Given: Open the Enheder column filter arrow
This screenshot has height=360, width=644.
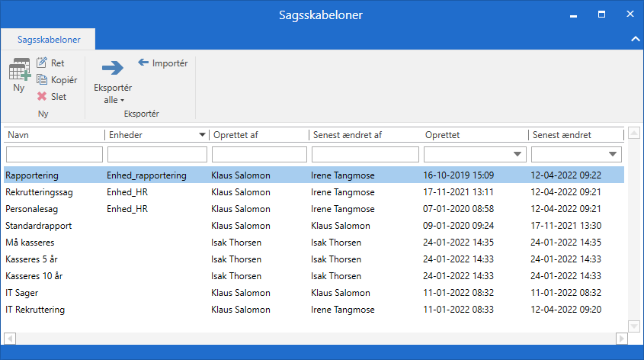Looking at the screenshot, I should coord(202,135).
